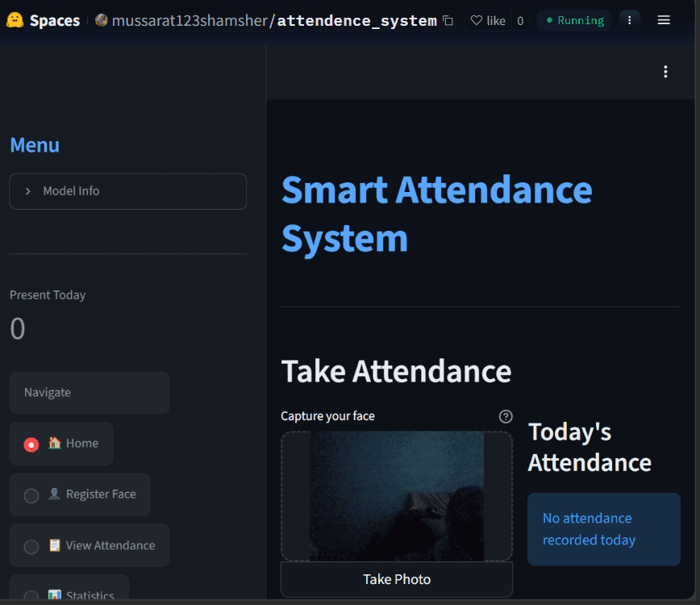
Task: Select the Register Face radio option
Action: (x=31, y=495)
